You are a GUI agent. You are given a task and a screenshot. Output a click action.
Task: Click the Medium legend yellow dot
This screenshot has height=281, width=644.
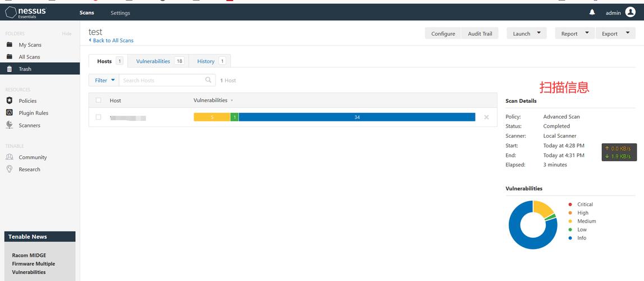click(570, 221)
